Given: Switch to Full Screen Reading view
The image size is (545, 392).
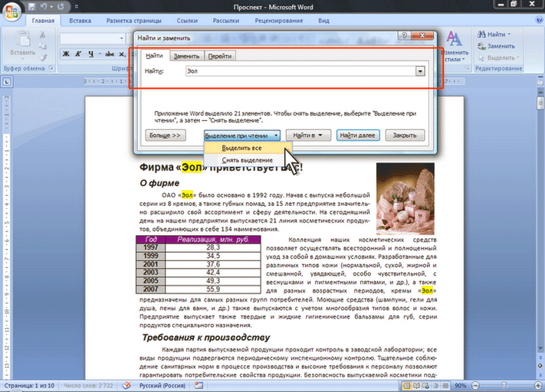Looking at the screenshot, I should point(416,385).
